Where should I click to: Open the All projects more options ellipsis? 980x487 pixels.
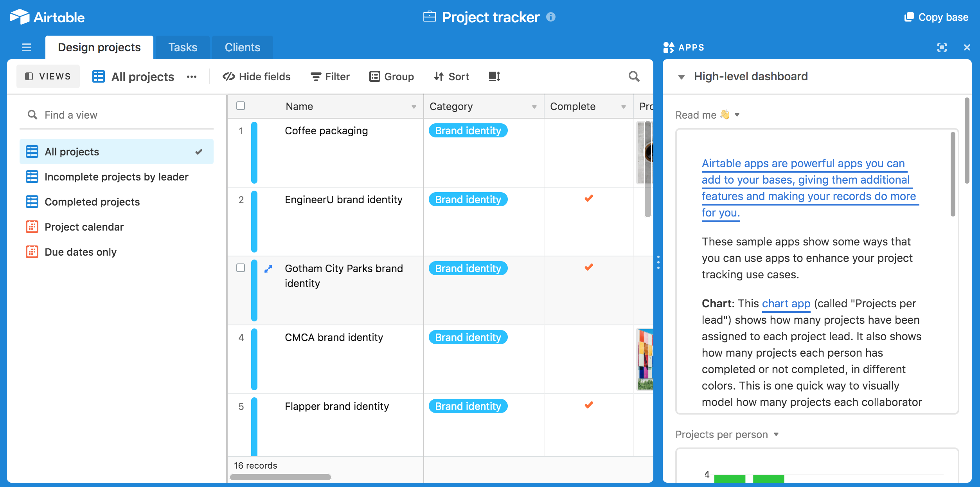tap(192, 77)
